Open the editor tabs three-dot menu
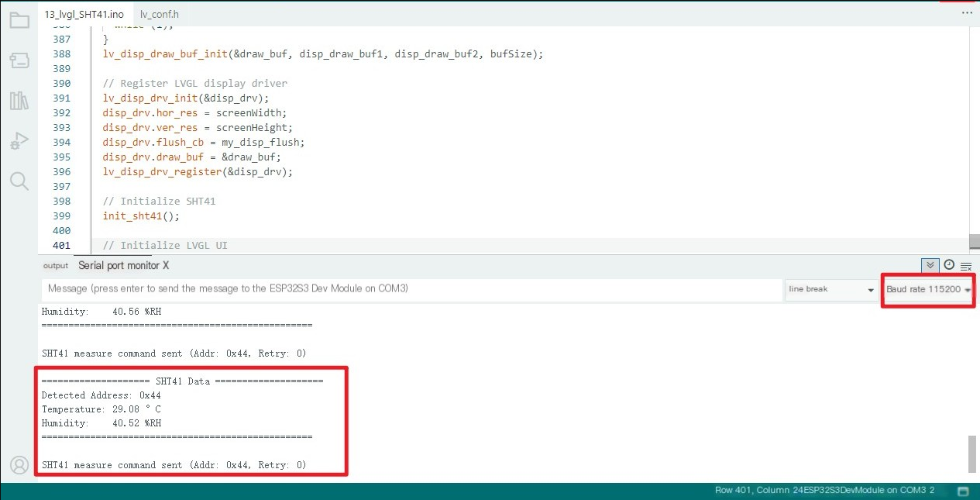The width and height of the screenshot is (980, 500). [x=966, y=13]
